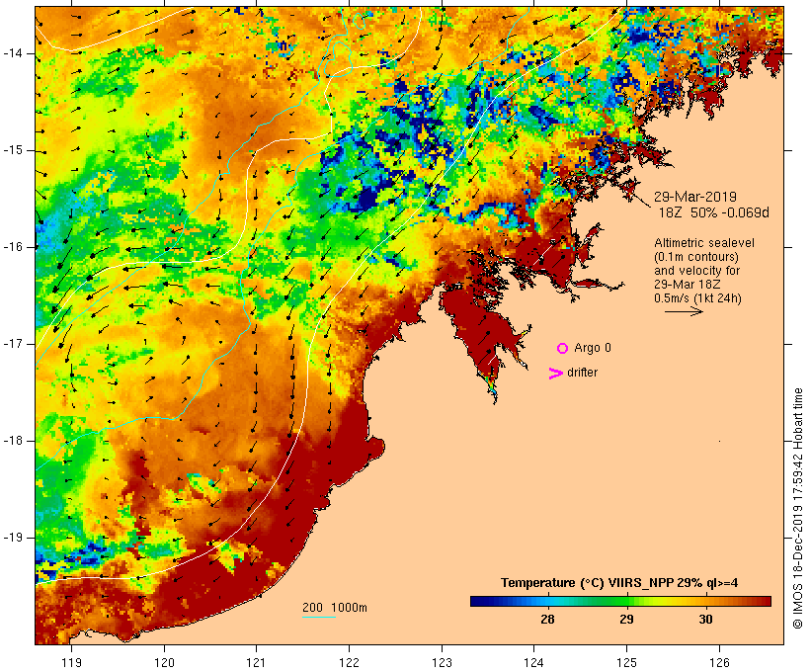Screen dimensions: 810x672
Task: Click the 119 longitude axis label
Action: [71, 662]
